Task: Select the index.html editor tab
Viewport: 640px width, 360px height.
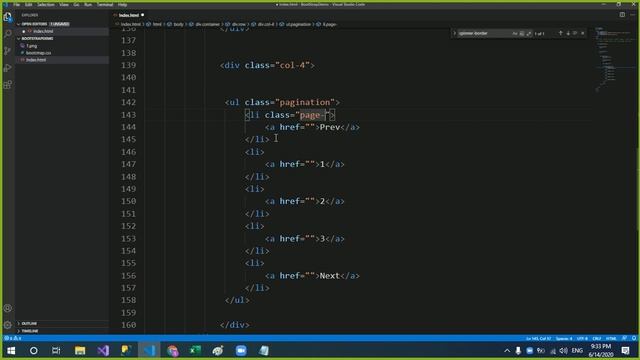Action: (129, 15)
